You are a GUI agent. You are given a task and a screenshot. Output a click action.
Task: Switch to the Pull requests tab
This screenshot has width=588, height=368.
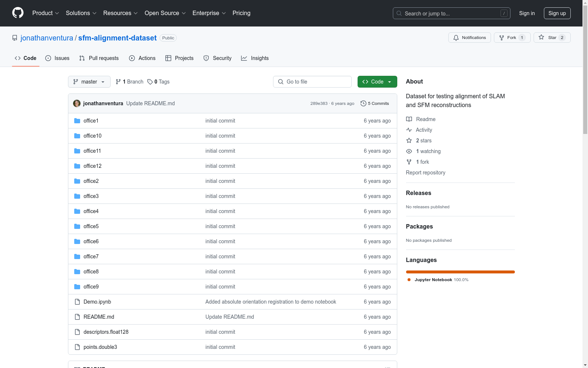99,58
